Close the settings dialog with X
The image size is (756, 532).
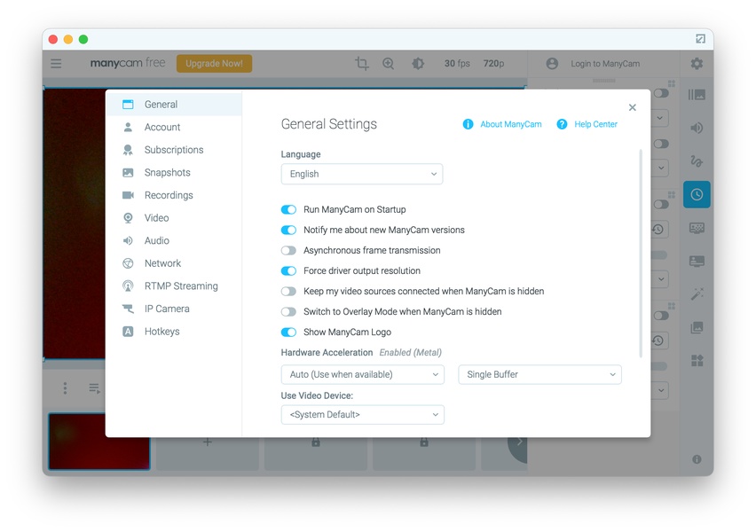point(632,107)
